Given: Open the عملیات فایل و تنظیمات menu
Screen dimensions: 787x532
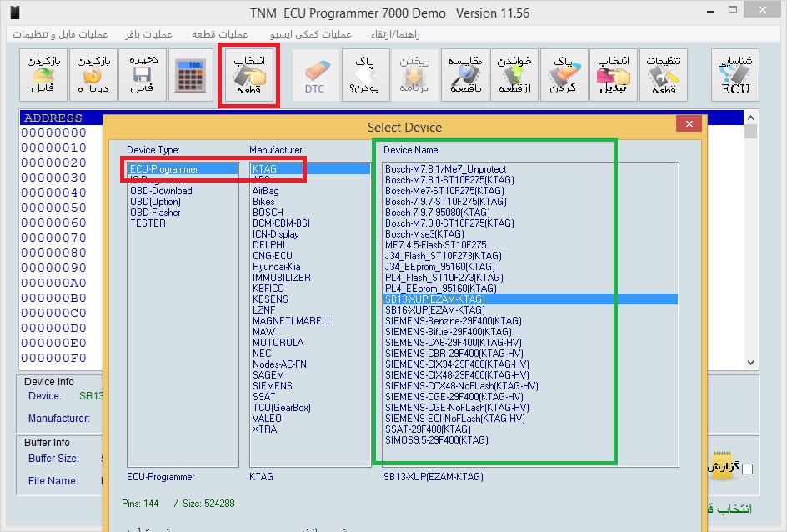Looking at the screenshot, I should [x=60, y=34].
